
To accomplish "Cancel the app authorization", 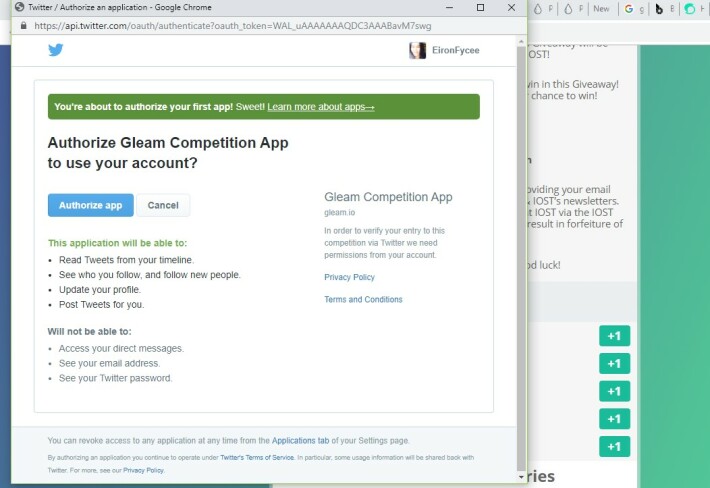I will pyautogui.click(x=163, y=205).
